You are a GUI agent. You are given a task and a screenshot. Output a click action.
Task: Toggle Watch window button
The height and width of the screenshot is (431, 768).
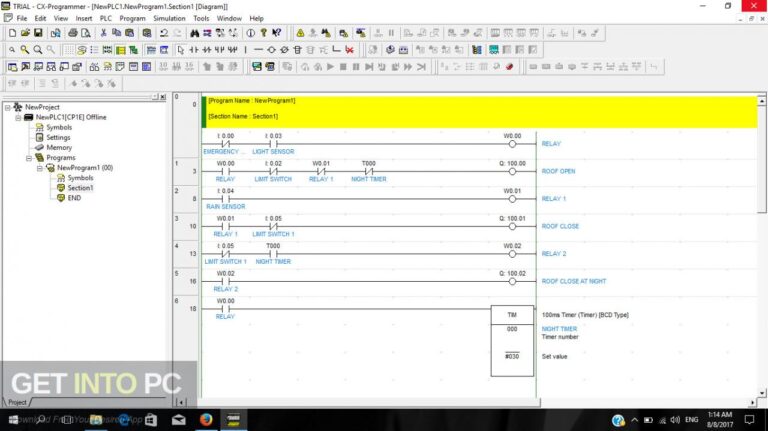(38, 67)
